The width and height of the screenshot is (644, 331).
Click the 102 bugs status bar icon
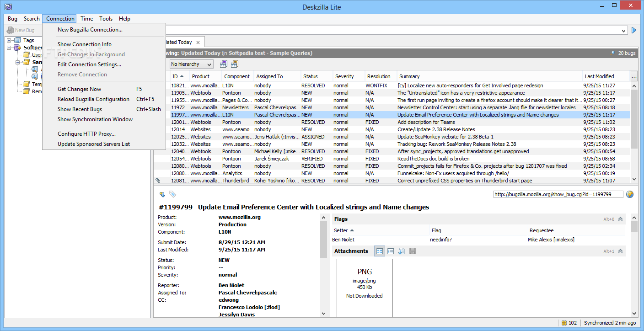tap(564, 323)
